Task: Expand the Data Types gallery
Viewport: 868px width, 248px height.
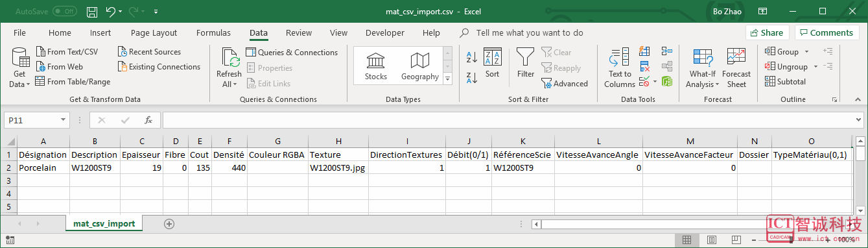Action: [x=447, y=79]
